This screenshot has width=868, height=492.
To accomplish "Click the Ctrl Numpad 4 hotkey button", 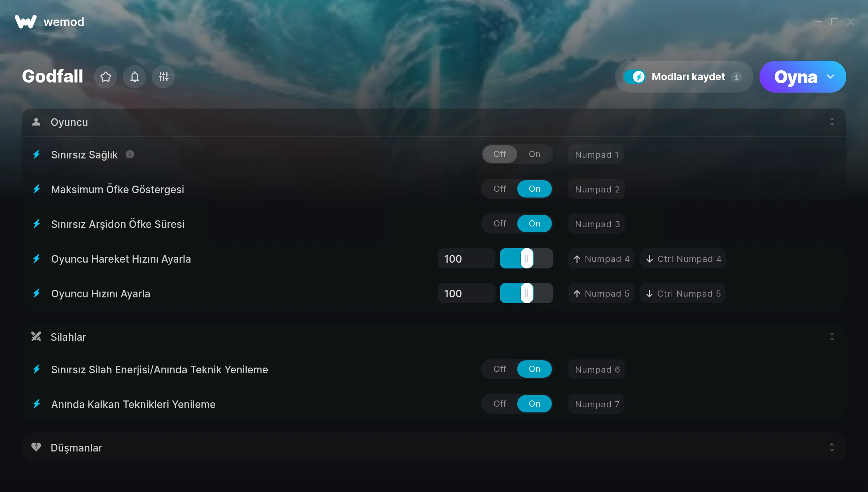I will 683,259.
